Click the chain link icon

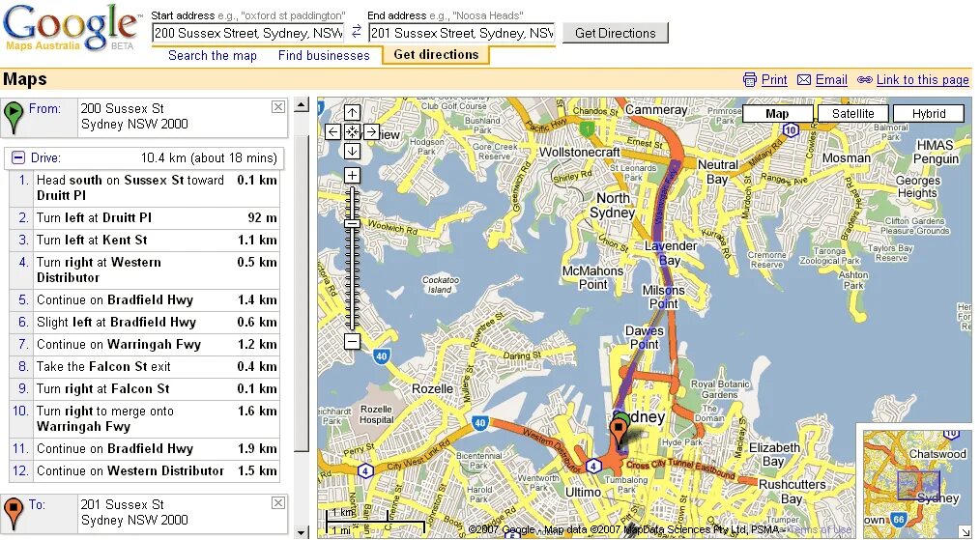(865, 80)
